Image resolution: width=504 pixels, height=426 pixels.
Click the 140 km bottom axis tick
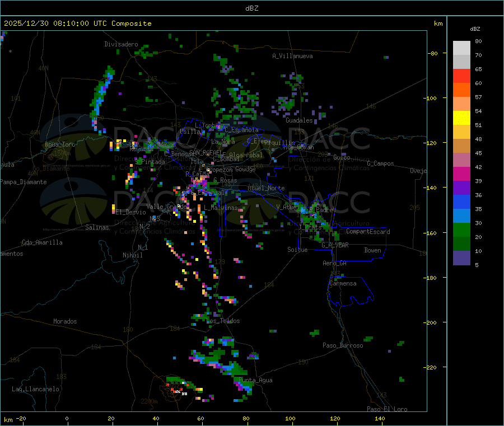click(x=380, y=418)
